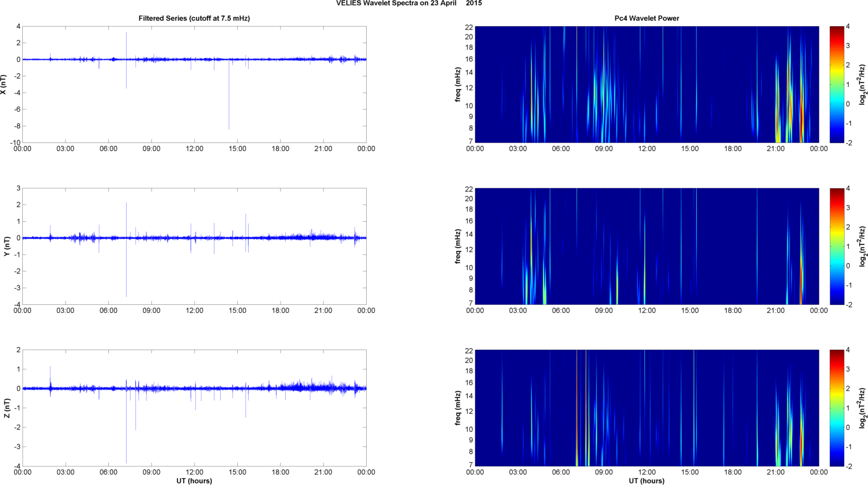868x485 pixels.
Task: Click the freq (mHz) label of bottom spectrogram
Action: coord(457,408)
